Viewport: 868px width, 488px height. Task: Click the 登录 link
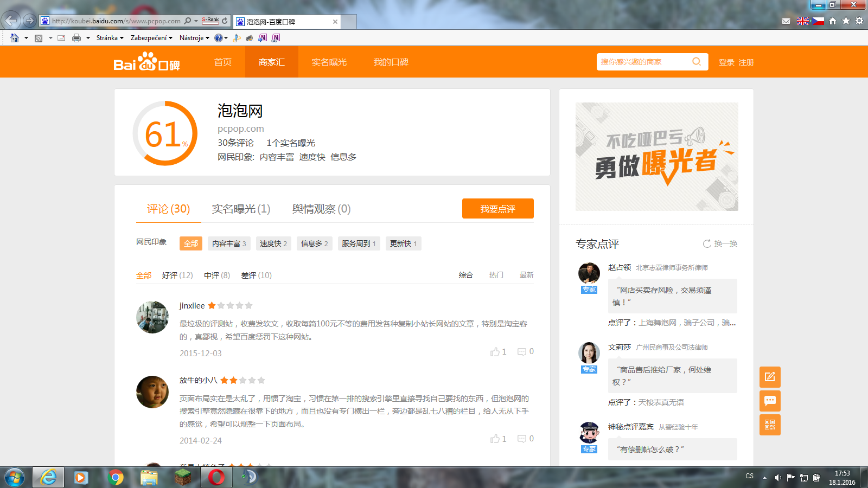click(726, 62)
